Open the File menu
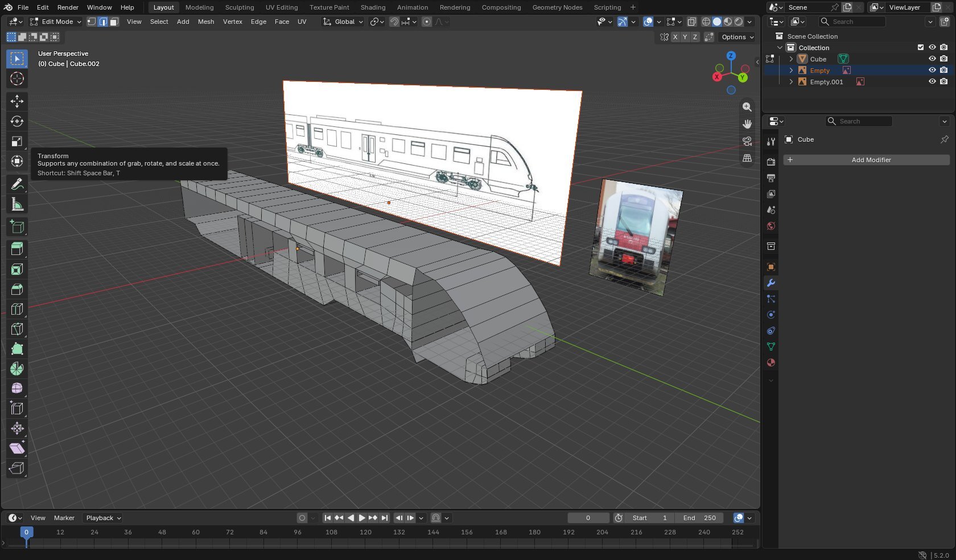The height and width of the screenshot is (560, 956). coord(23,7)
